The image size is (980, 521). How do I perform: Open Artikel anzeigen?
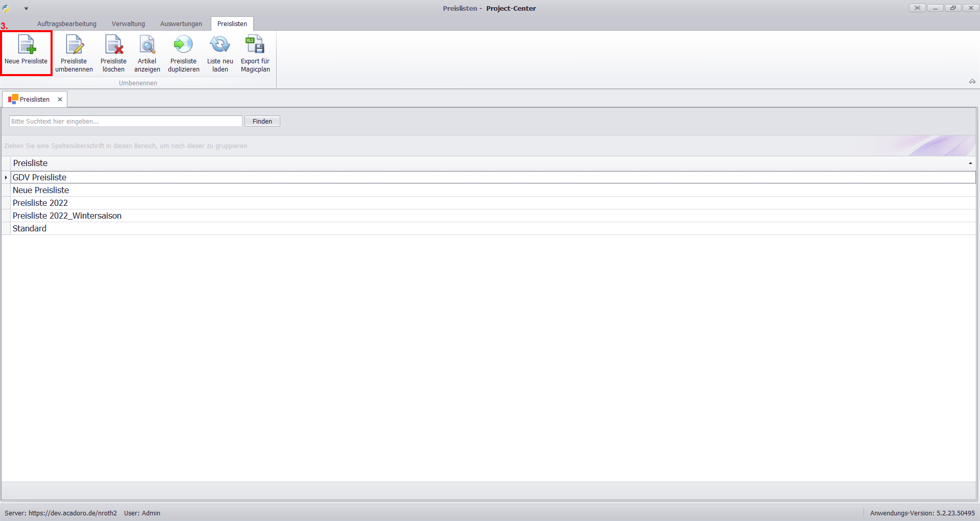click(147, 45)
